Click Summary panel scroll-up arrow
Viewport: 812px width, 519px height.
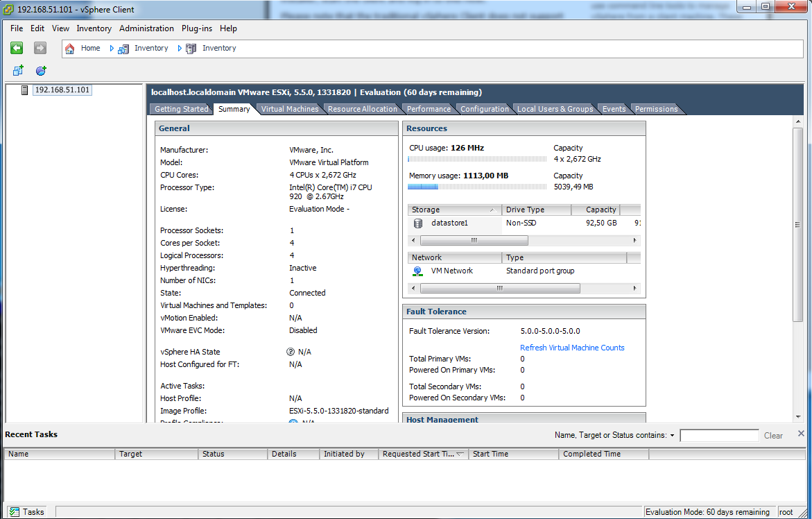[797, 121]
